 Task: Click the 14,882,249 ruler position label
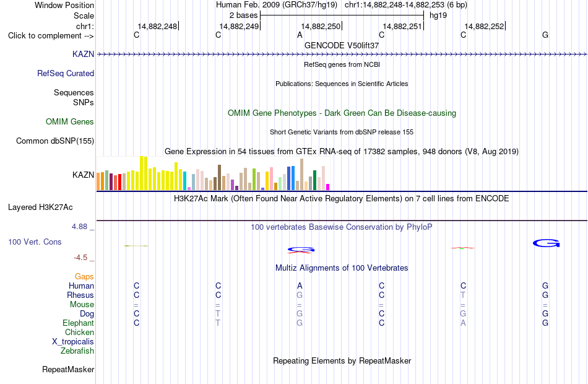(239, 26)
